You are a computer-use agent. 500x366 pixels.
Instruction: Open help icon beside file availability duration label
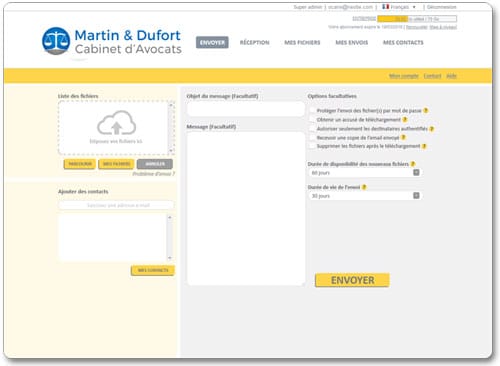[x=413, y=164]
